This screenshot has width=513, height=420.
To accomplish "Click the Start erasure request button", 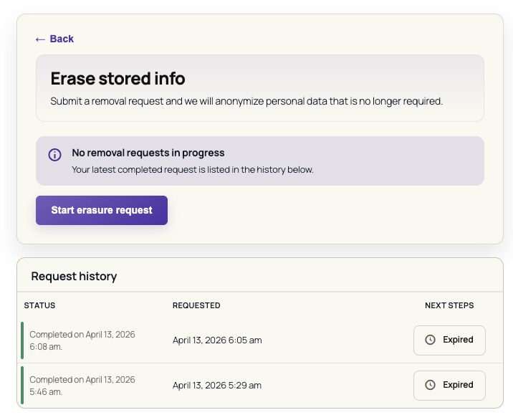I will [102, 210].
